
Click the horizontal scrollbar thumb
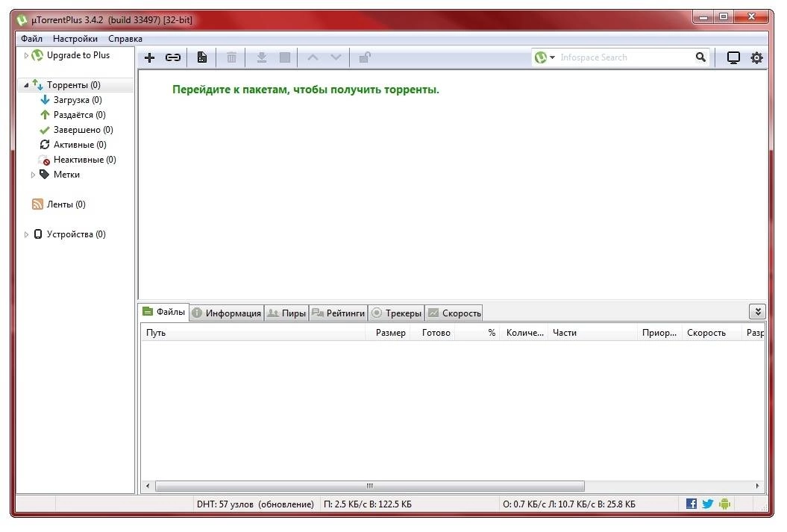[370, 486]
